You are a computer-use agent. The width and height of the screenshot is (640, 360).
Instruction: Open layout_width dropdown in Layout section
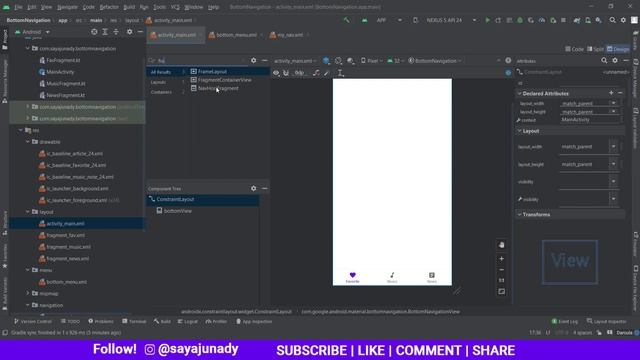pyautogui.click(x=613, y=147)
